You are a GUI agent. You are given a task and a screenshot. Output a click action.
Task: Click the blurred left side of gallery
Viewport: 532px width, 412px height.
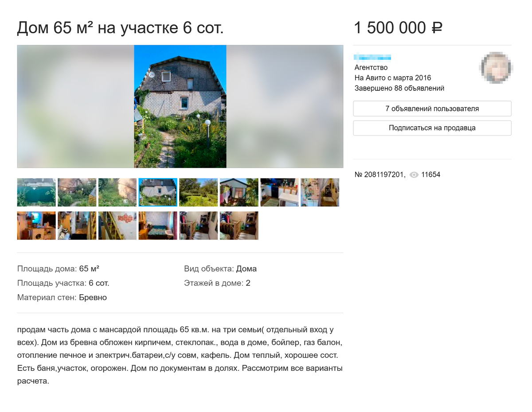point(76,106)
